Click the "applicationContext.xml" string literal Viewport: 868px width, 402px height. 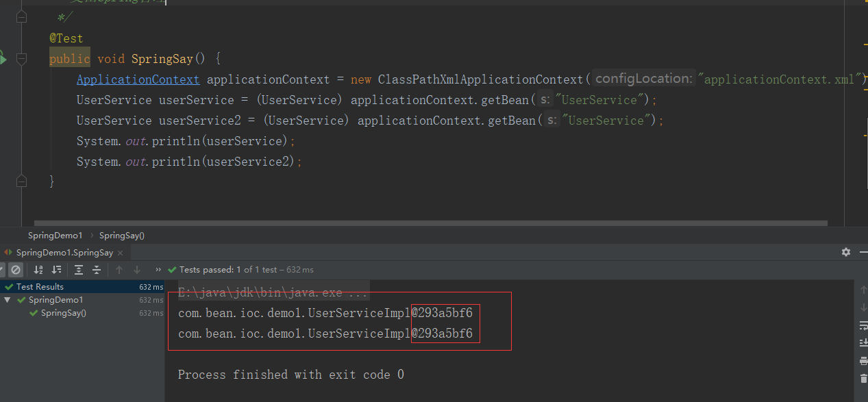tap(779, 79)
